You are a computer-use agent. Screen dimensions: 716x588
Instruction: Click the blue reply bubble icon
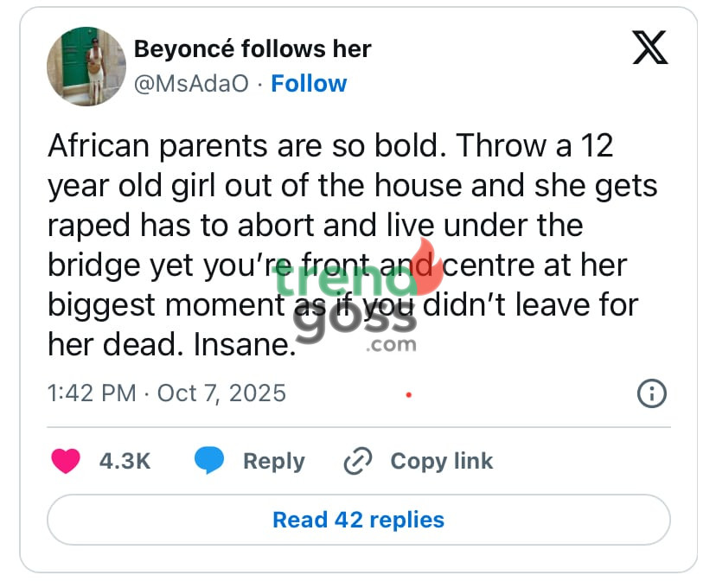point(208,461)
